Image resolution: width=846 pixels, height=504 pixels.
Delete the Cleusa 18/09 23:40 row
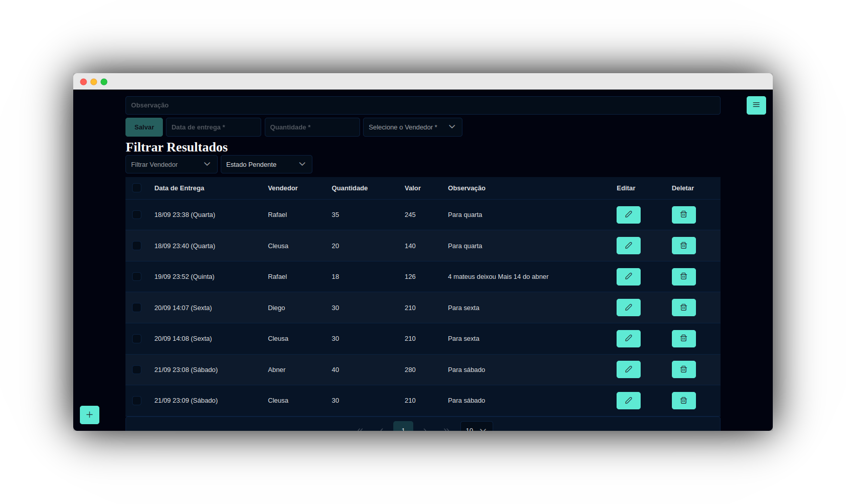tap(684, 246)
